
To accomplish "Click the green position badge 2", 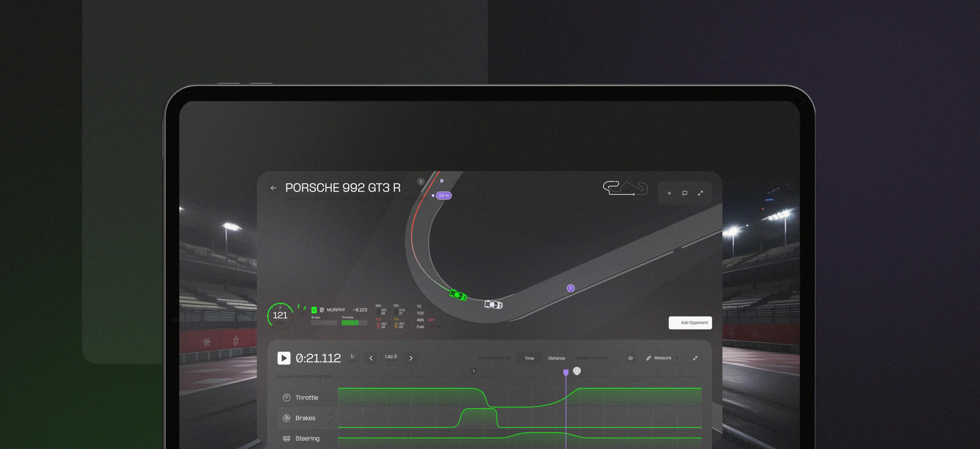I will [314, 310].
